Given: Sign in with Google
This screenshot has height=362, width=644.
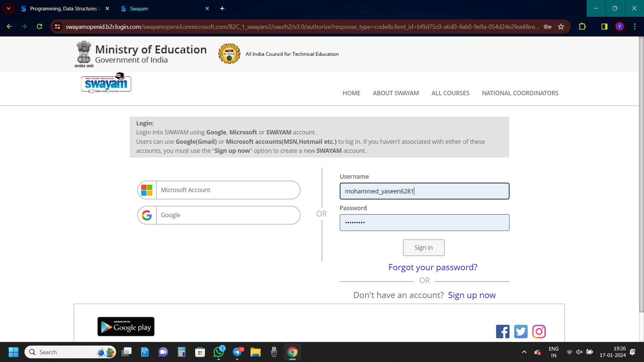Looking at the screenshot, I should click(x=219, y=215).
